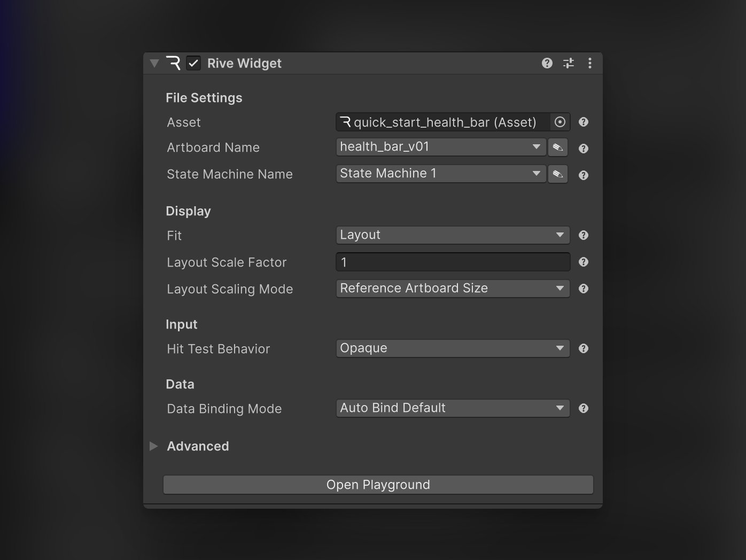Click the Display section heading
This screenshot has width=746, height=560.
(x=188, y=211)
